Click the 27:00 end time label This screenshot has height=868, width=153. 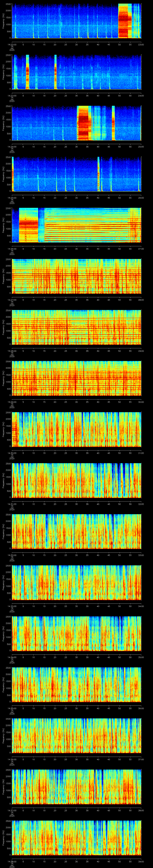[141, 249]
